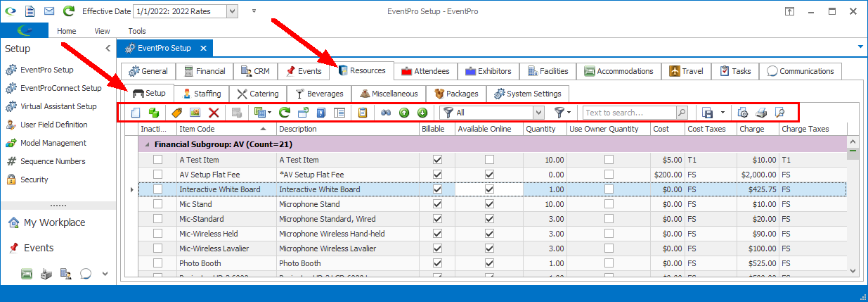
Task: Click the green up arrow icon
Action: click(x=404, y=113)
